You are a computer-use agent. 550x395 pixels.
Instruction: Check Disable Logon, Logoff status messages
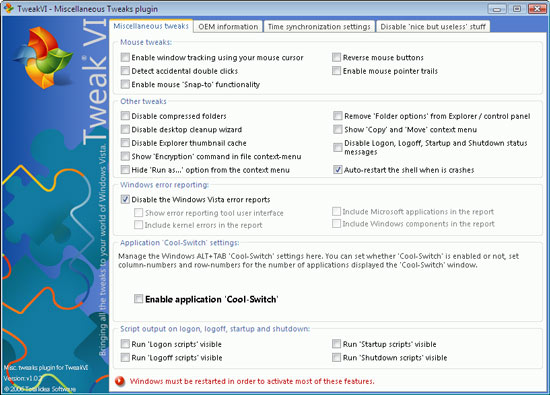pyautogui.click(x=338, y=147)
